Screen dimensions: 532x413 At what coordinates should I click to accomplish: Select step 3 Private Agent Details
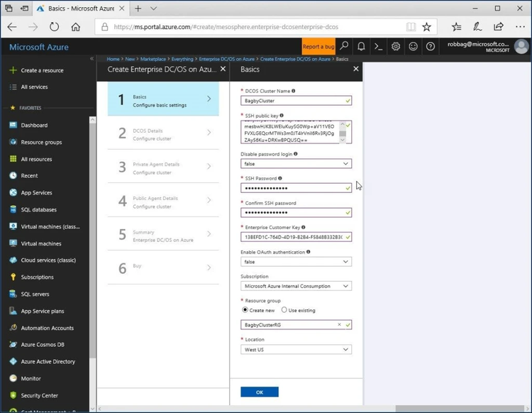[164, 168]
